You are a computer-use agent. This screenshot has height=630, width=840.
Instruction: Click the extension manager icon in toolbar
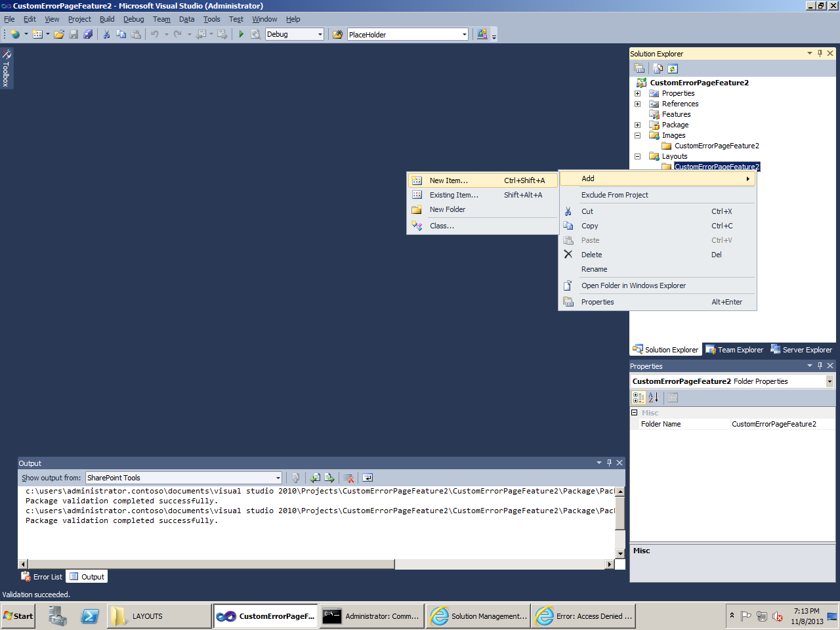482,34
